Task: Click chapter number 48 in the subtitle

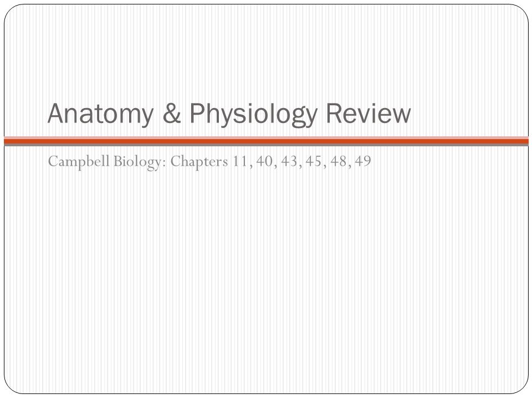Action: (x=338, y=161)
